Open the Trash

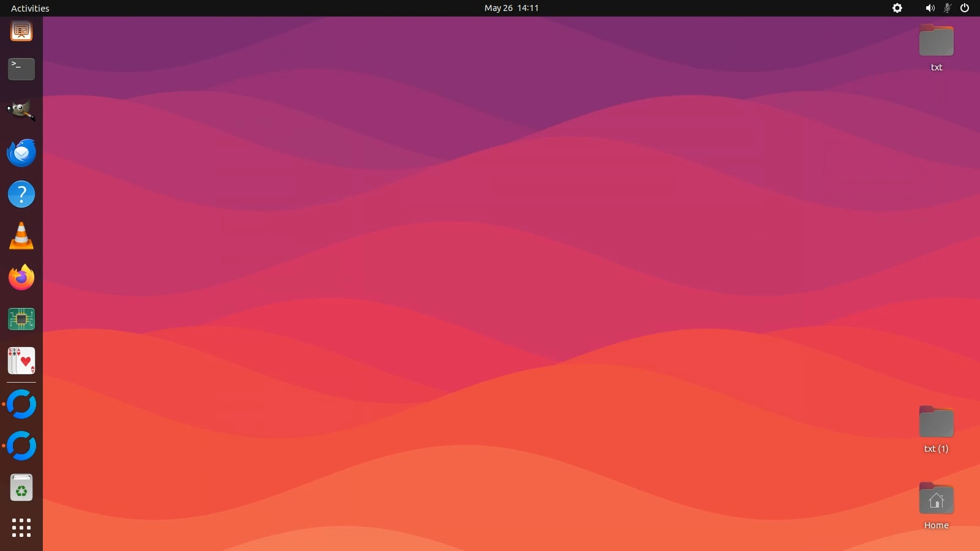(21, 488)
